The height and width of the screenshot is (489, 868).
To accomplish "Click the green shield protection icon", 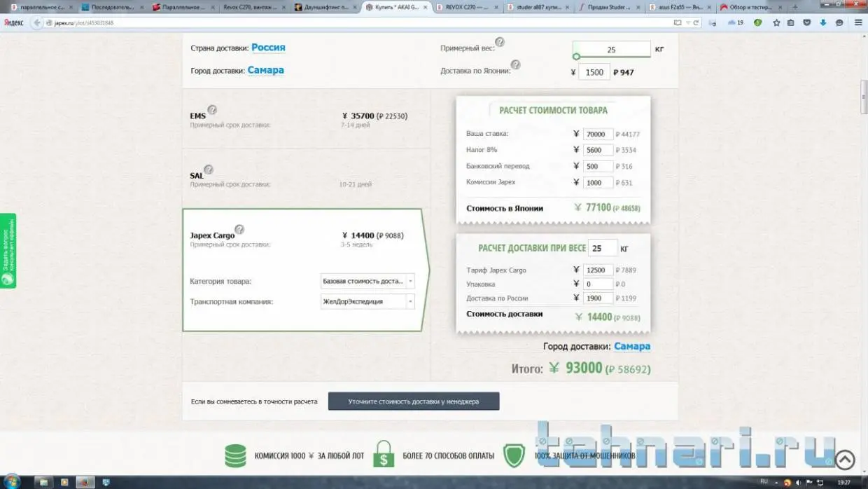I will tap(515, 455).
